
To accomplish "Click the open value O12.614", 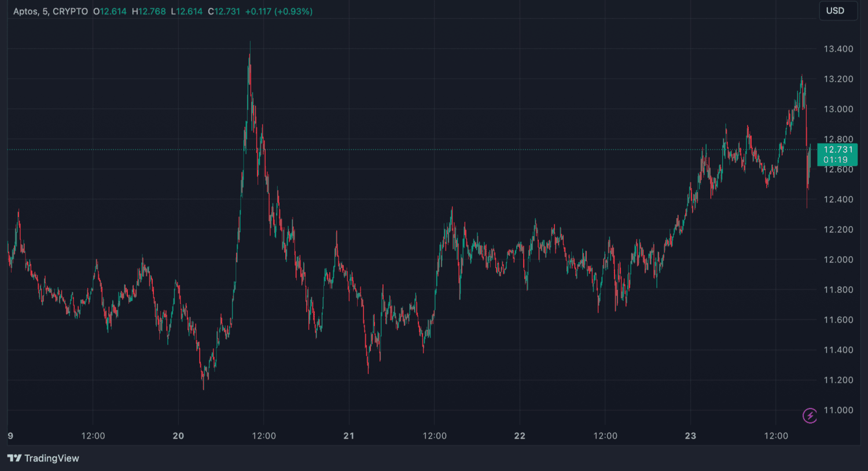I will (x=110, y=12).
